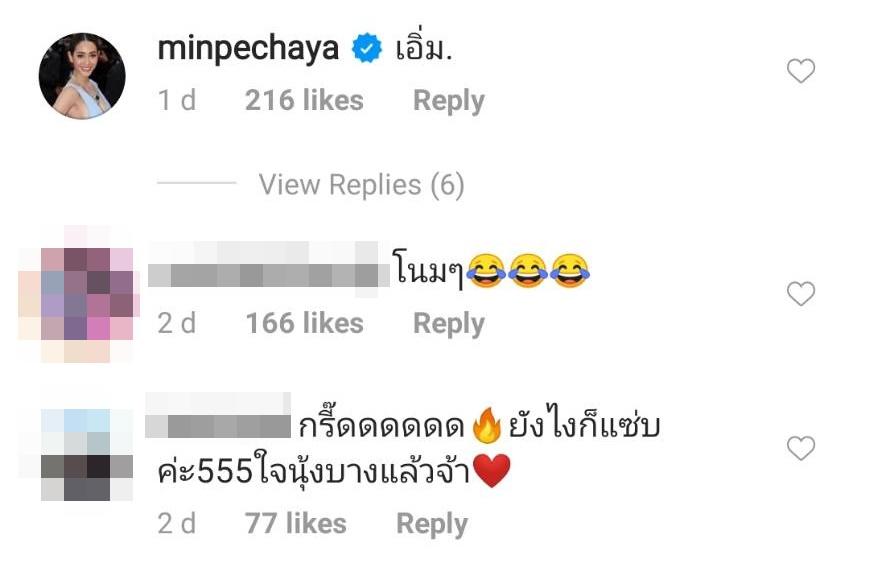869x571 pixels.
Task: Open minpechaya's profile via username
Action: [248, 49]
